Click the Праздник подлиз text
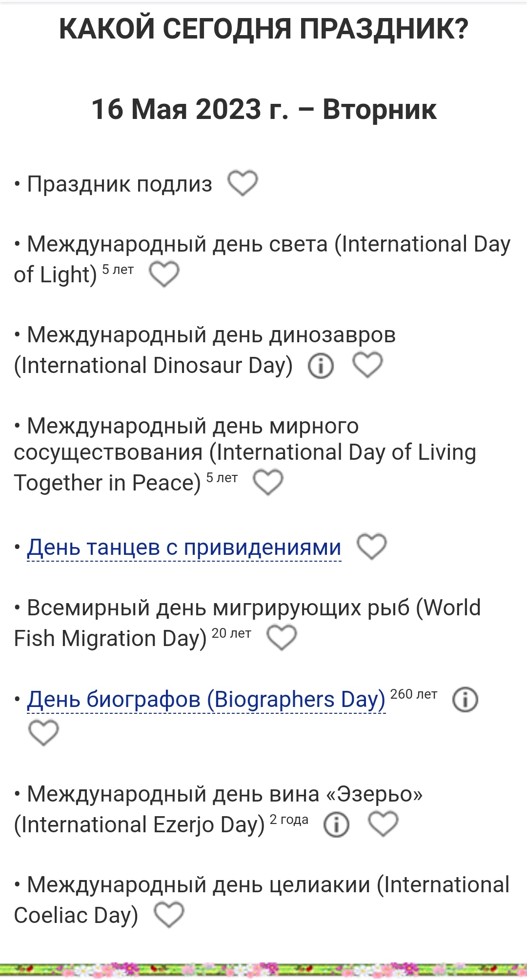527x980 pixels. (x=120, y=184)
